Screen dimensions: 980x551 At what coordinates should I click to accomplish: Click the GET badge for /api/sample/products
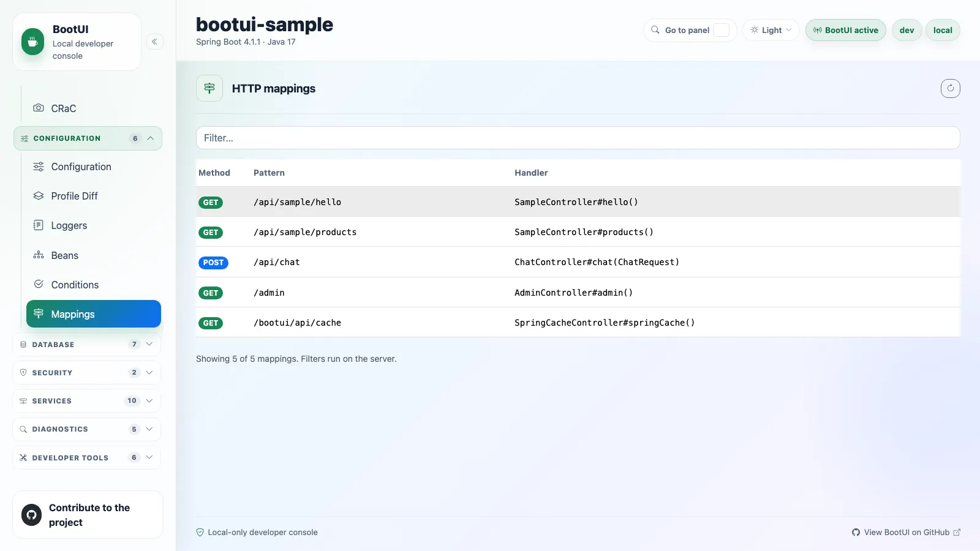211,233
